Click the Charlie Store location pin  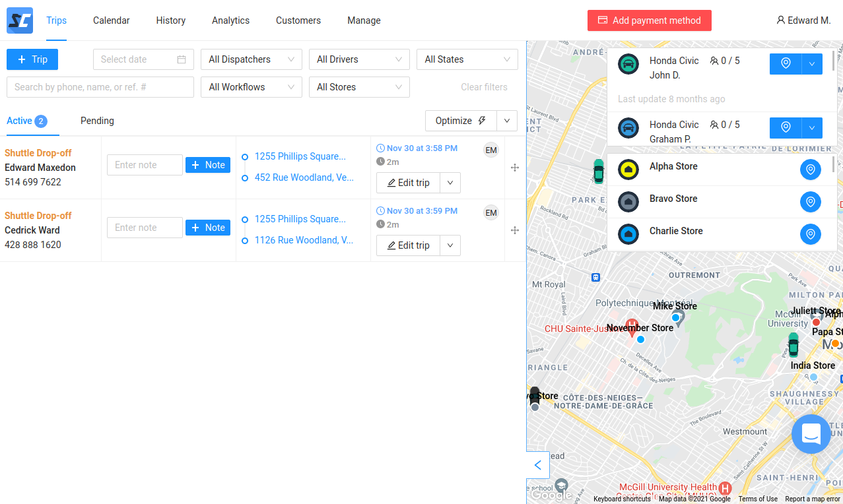[810, 234]
